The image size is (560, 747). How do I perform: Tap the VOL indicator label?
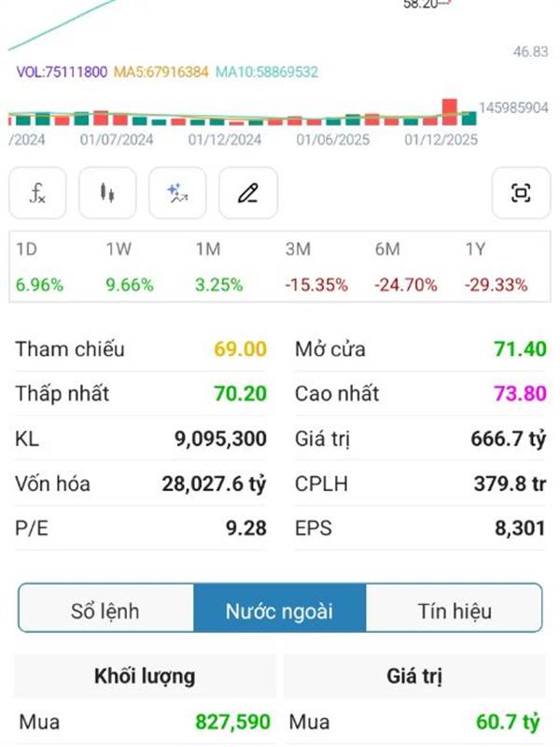point(62,71)
